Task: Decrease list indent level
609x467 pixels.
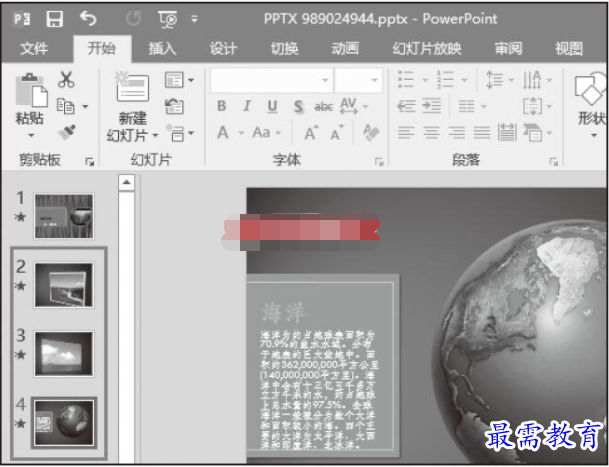Action: click(406, 106)
